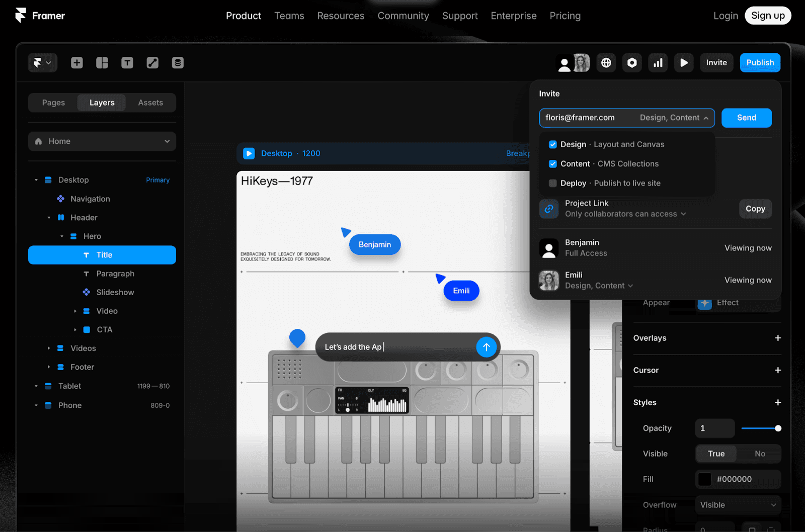Add a Cursor with plus icon
Screen dimensions: 805x532
(778, 370)
